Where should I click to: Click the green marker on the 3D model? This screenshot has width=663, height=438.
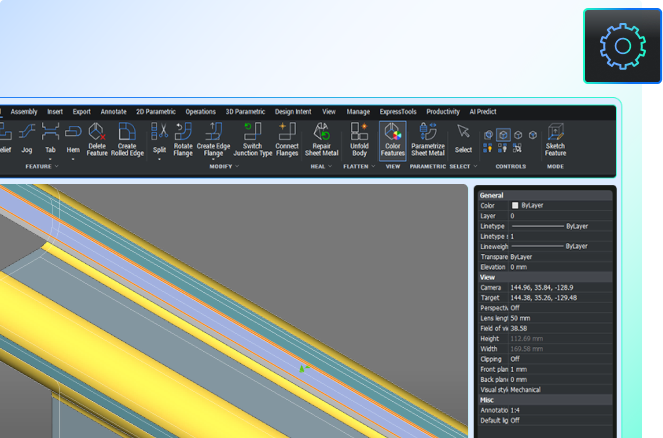coord(302,369)
